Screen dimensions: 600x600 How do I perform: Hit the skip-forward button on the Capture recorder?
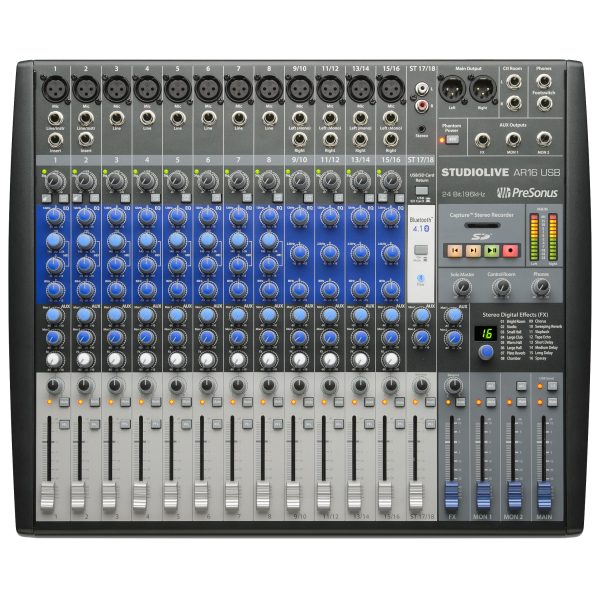coord(473,251)
